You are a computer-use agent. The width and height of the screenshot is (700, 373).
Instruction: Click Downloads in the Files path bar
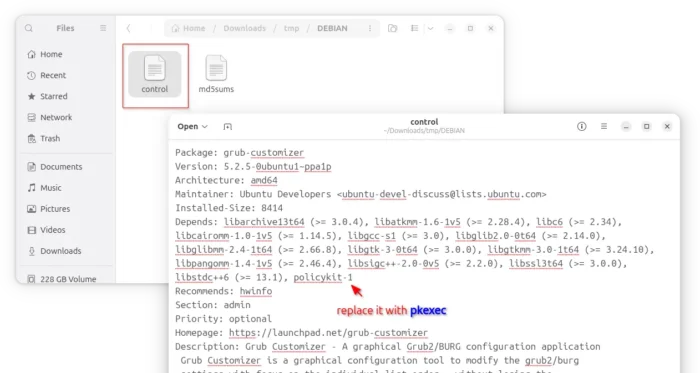coord(244,28)
